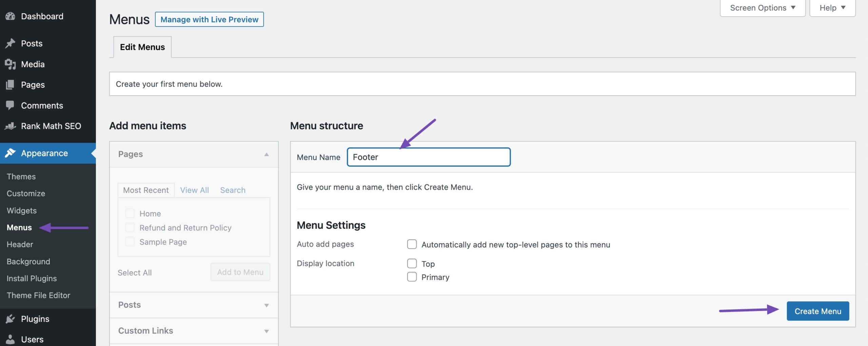Open the Pages menu item
The image size is (868, 346).
(x=48, y=85)
